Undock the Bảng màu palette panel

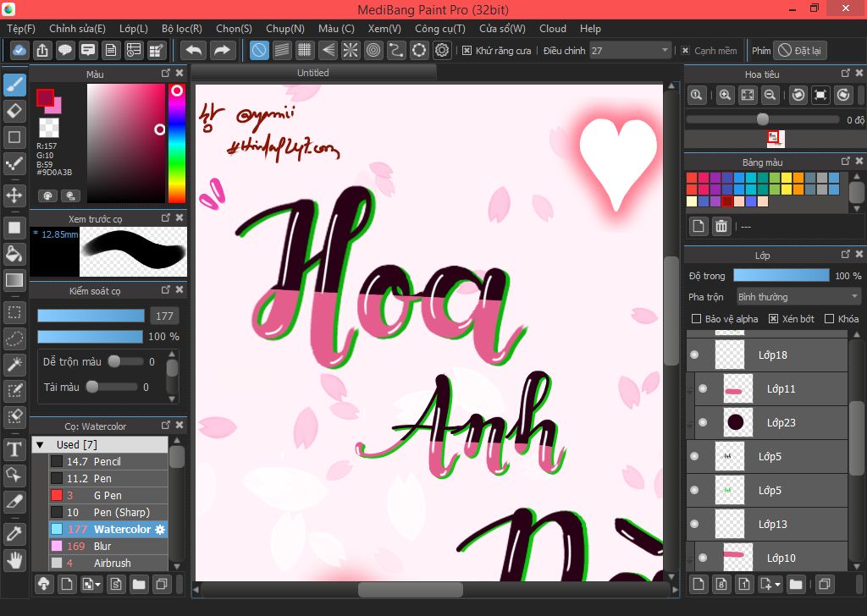point(846,161)
